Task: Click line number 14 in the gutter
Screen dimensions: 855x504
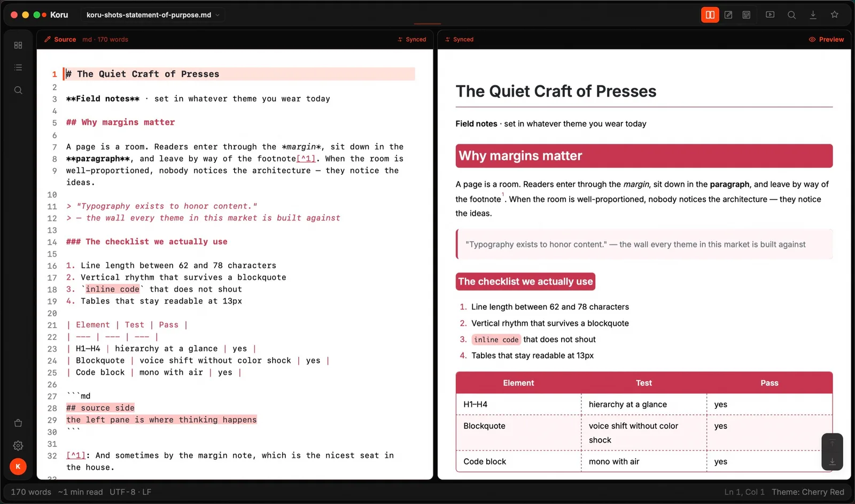Action: (x=52, y=242)
